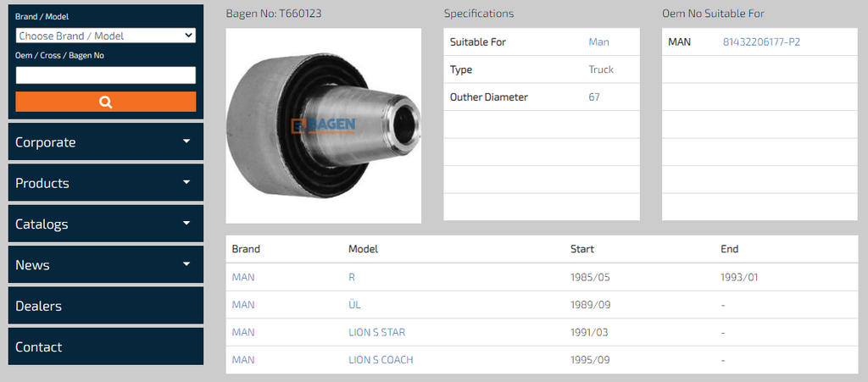Open OEM number 81432206177-P2 link
868x382 pixels.
tap(761, 42)
